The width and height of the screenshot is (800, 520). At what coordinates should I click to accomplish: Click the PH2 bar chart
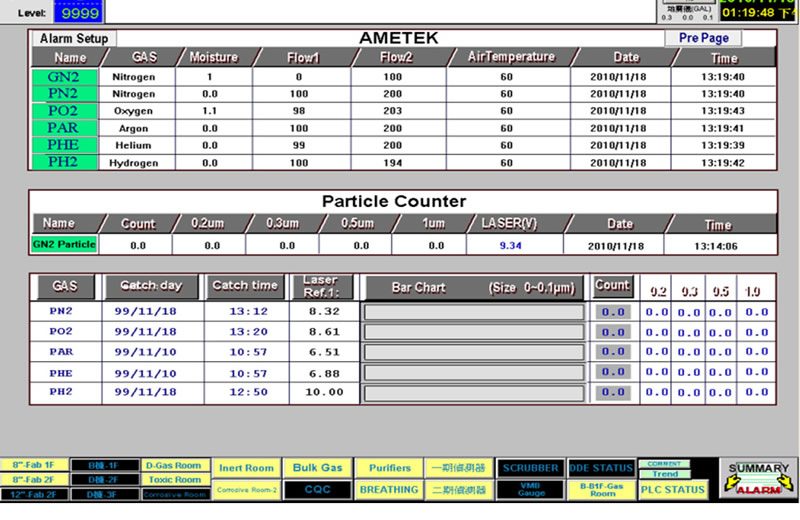474,393
